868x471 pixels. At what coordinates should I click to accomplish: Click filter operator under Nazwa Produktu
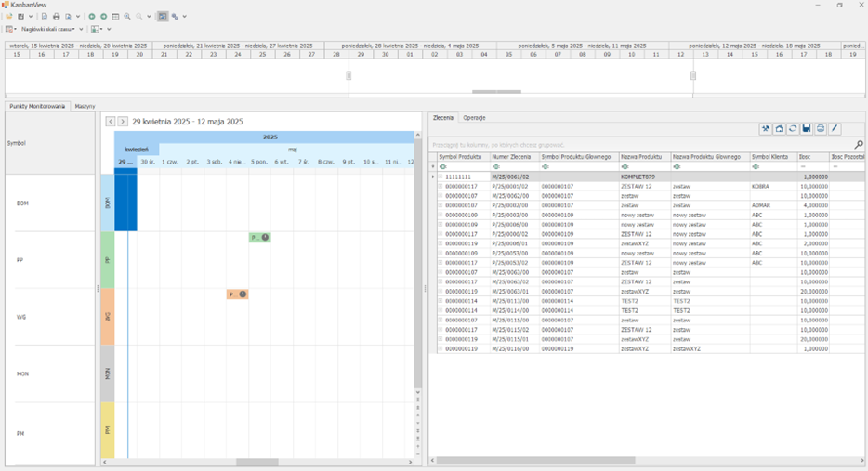[625, 166]
